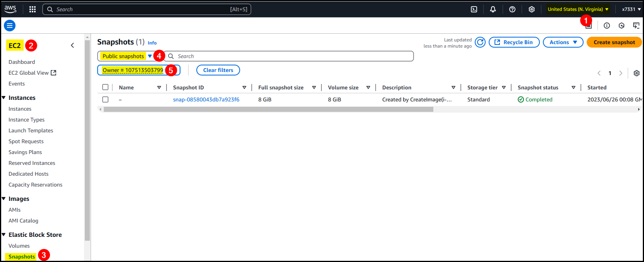Open the Recycle Bin button
Image resolution: width=644 pixels, height=262 pixels.
514,42
